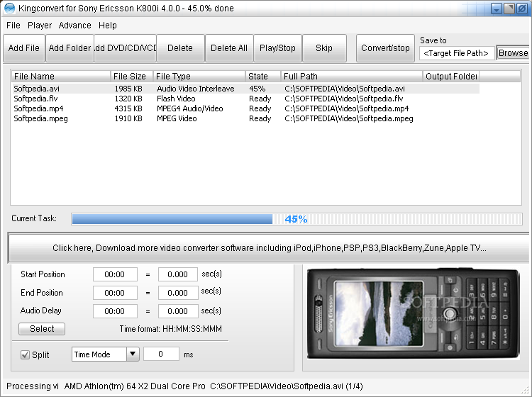Image resolution: width=532 pixels, height=397 pixels.
Task: Click the status bar file path text
Action: click(287, 386)
